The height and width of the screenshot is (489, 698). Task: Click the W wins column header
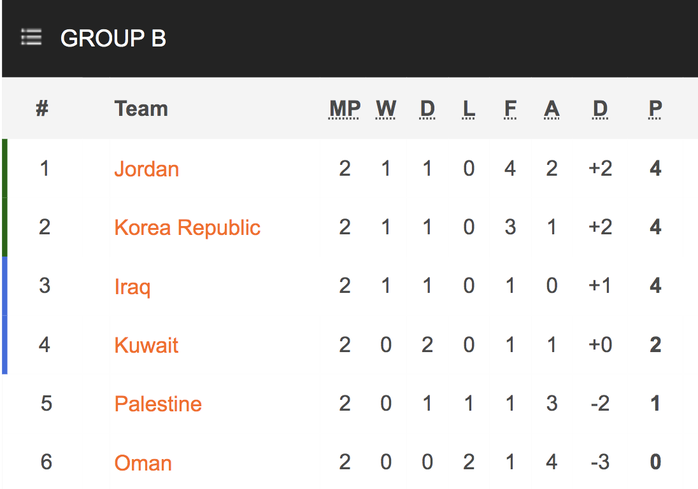pyautogui.click(x=386, y=109)
